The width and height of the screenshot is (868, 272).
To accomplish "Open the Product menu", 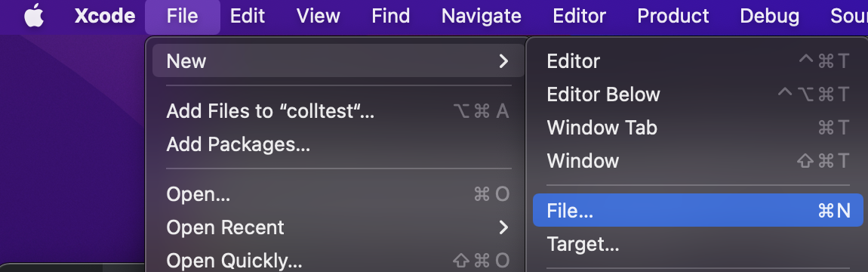I will click(673, 16).
